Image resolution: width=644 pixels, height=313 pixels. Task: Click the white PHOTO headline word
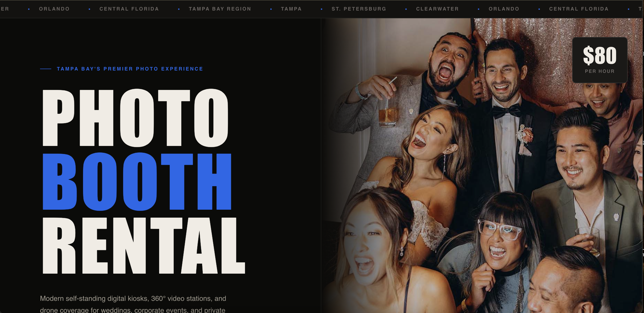[x=135, y=118]
